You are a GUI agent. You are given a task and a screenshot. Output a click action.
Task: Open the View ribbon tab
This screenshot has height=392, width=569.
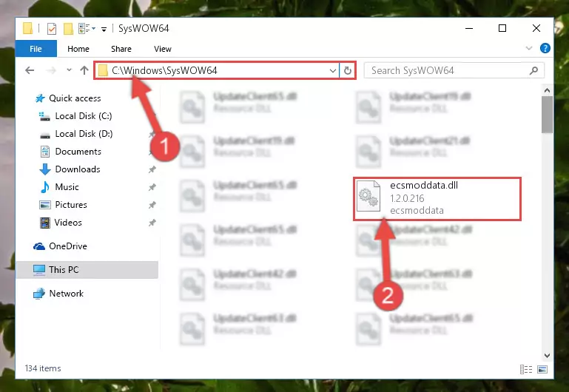pos(163,49)
